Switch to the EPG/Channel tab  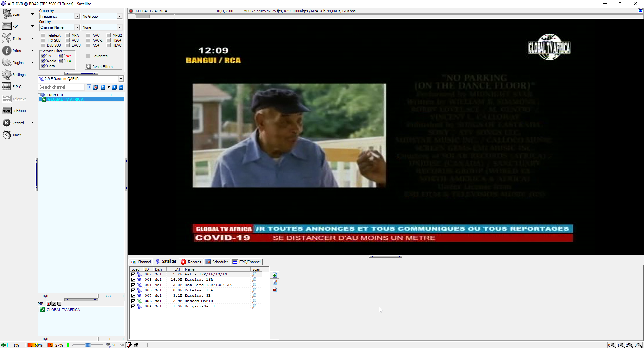click(x=246, y=262)
